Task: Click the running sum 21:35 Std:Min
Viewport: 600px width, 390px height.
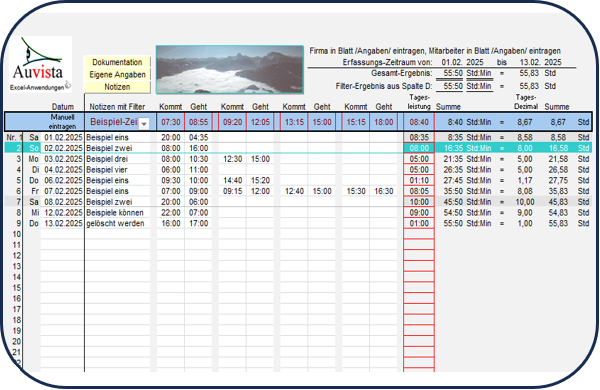Action: (x=467, y=159)
